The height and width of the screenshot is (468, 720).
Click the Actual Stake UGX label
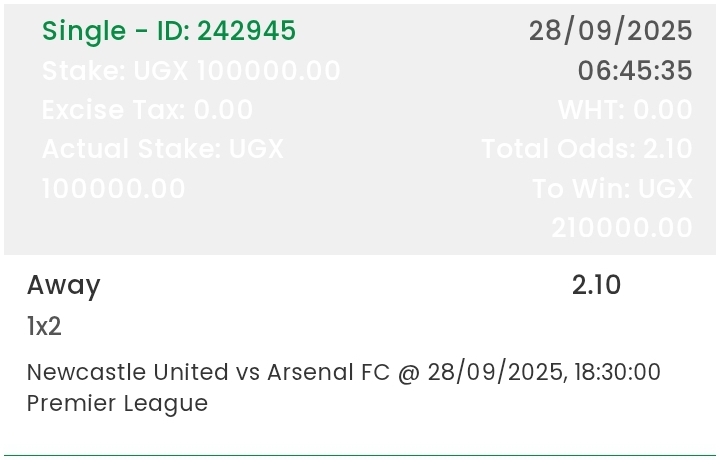pos(162,149)
